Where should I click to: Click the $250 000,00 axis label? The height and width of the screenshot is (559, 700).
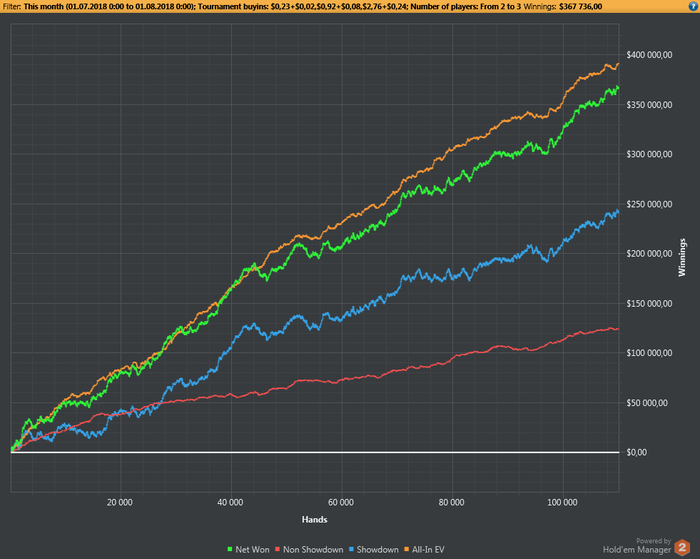[x=649, y=204]
